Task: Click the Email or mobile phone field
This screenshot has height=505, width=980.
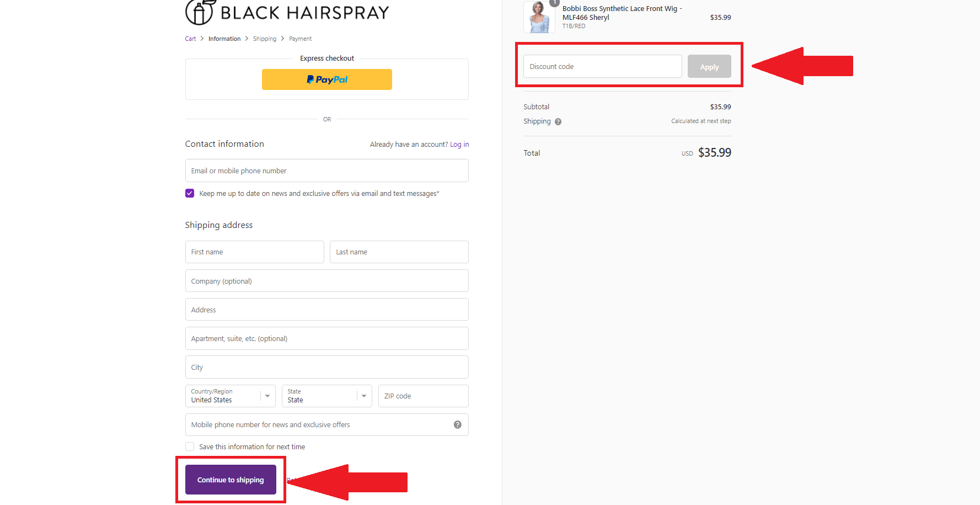Action: pyautogui.click(x=326, y=171)
